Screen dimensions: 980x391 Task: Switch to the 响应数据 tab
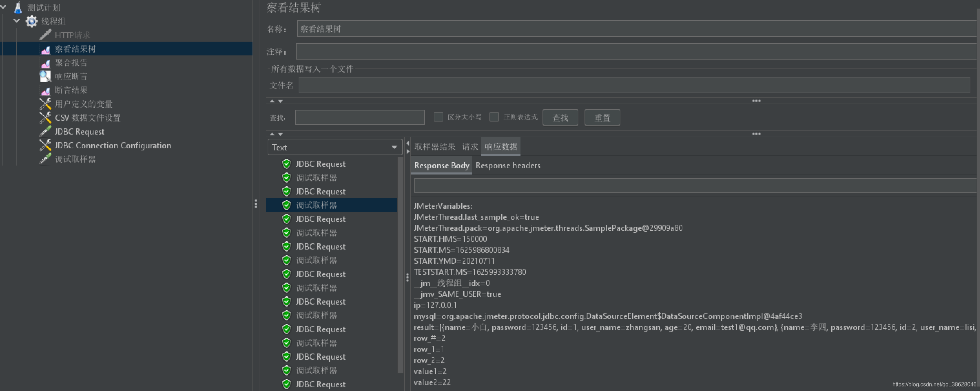(x=501, y=147)
